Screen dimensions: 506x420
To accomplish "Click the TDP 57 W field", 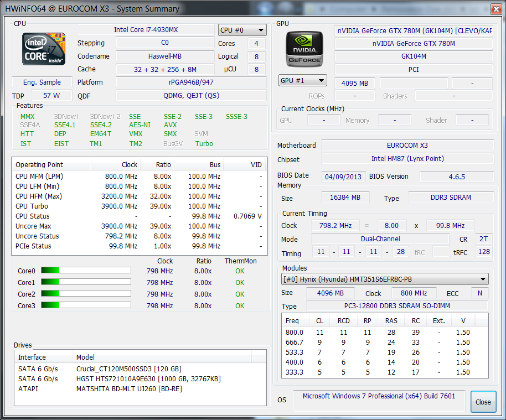I will (51, 96).
